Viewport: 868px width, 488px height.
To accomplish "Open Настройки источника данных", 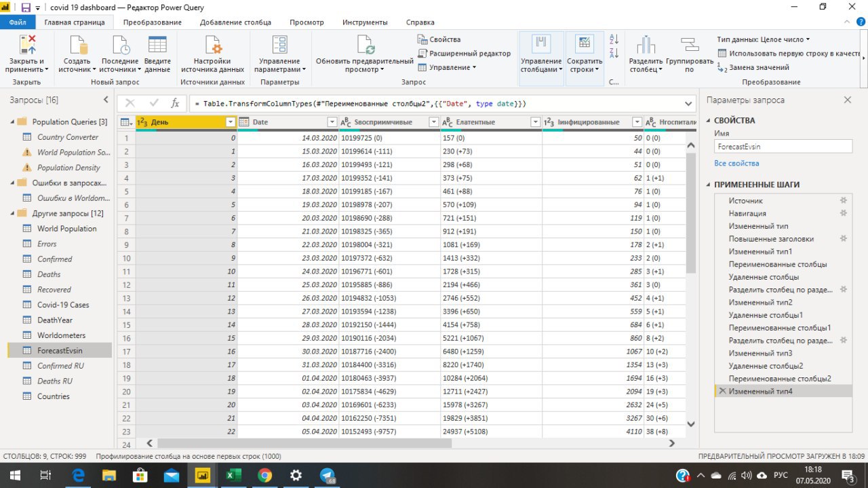I will click(x=213, y=54).
